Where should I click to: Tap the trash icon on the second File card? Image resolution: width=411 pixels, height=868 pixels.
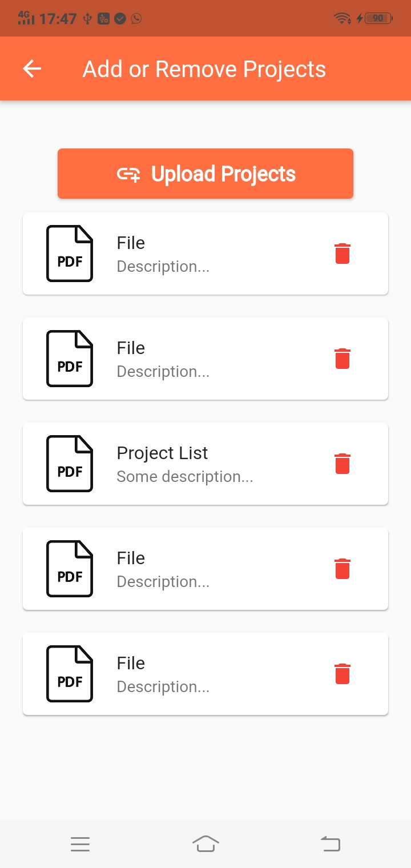click(342, 359)
